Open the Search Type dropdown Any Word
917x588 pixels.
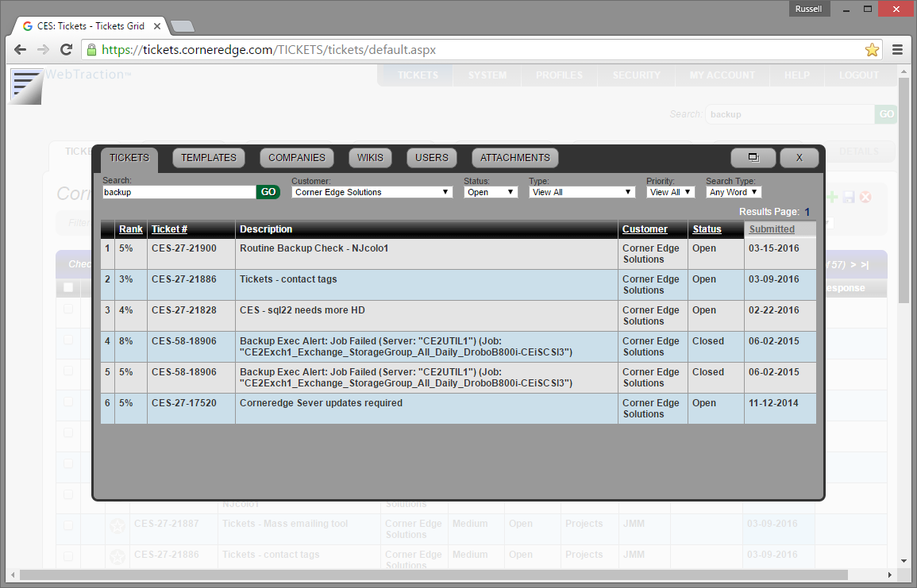point(734,192)
